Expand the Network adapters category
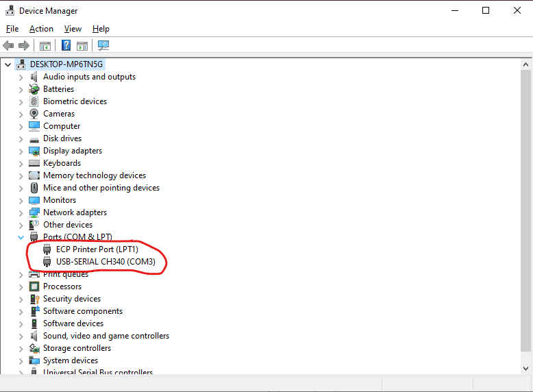Viewport: 533px width, 392px height. [x=21, y=212]
